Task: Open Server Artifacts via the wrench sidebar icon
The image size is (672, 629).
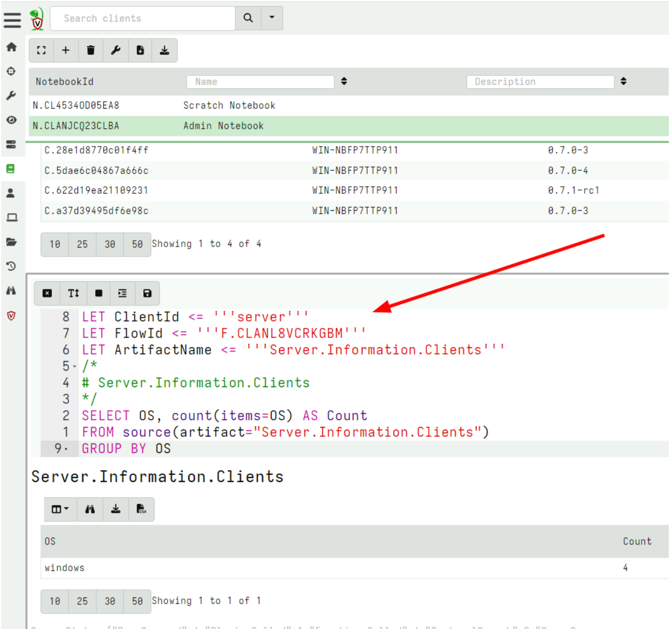Action: [11, 96]
